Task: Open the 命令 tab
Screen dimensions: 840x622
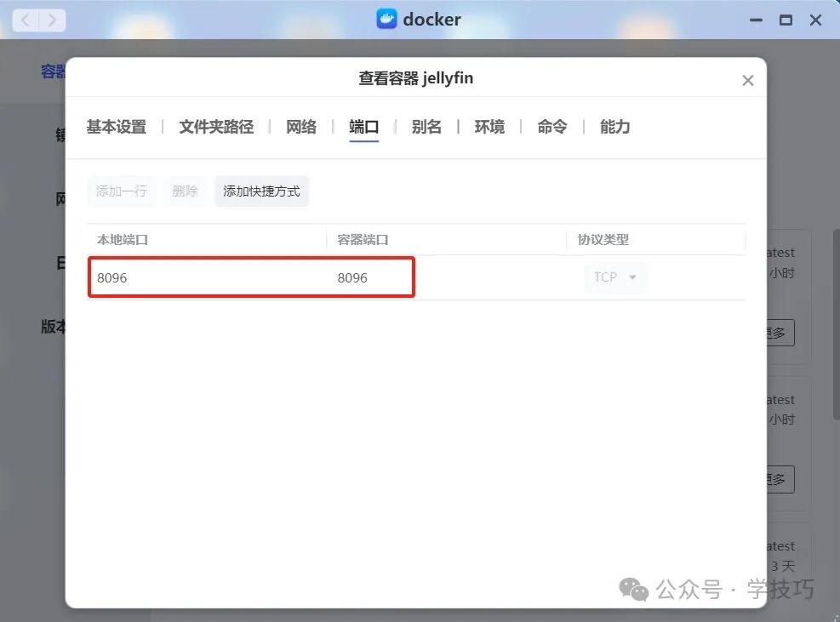Action: (x=551, y=127)
